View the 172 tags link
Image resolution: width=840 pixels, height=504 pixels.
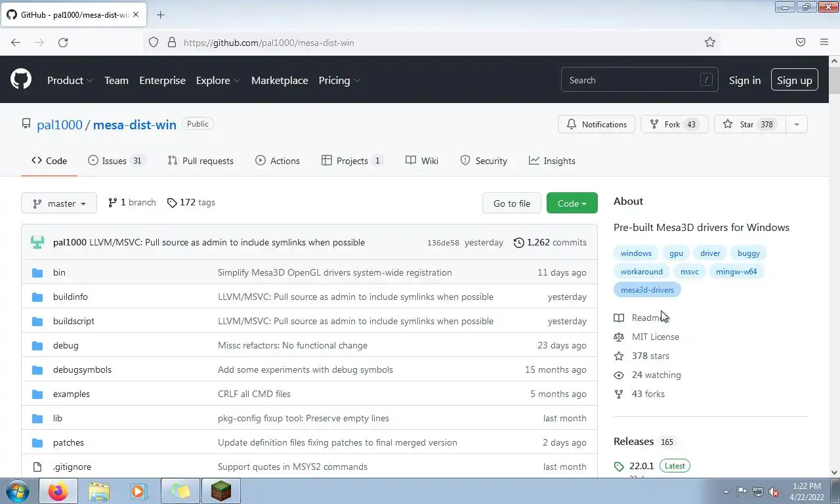[191, 203]
